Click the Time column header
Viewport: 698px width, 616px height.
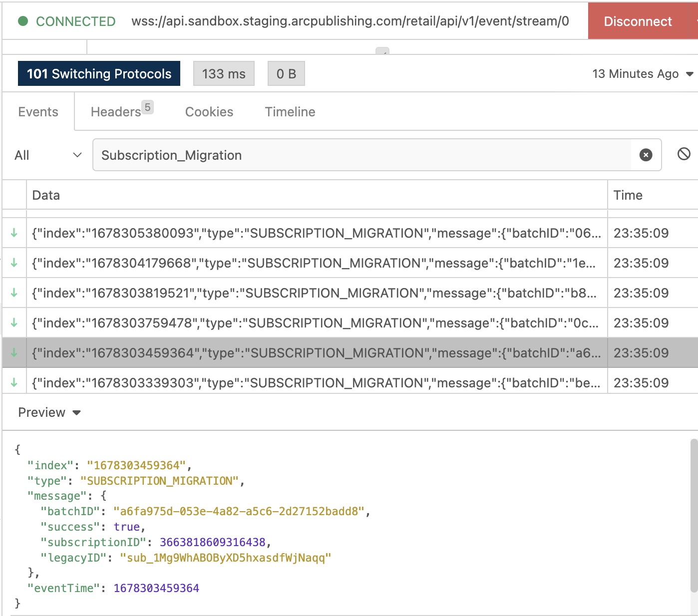click(653, 195)
